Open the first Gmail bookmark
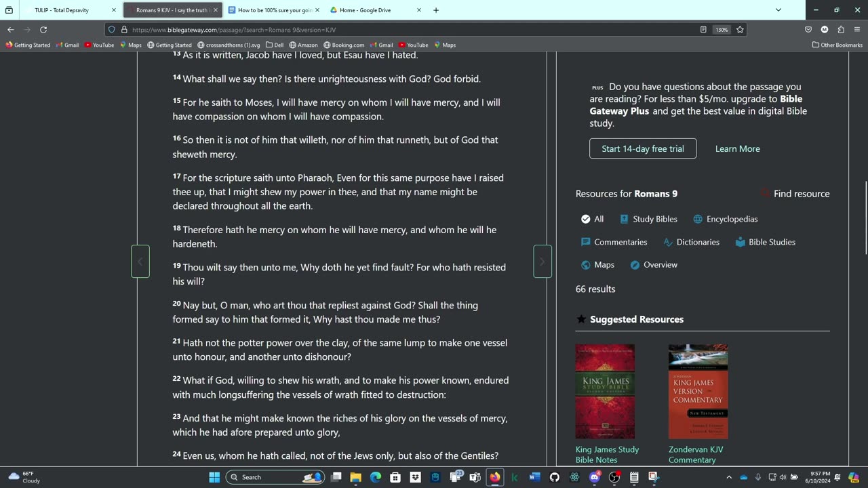This screenshot has width=868, height=488. [67, 45]
